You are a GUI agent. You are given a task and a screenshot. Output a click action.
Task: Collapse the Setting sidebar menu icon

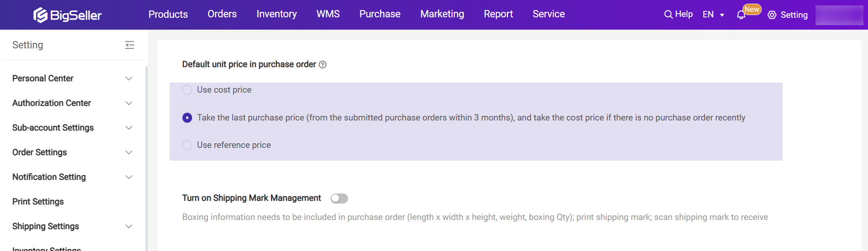(x=130, y=45)
